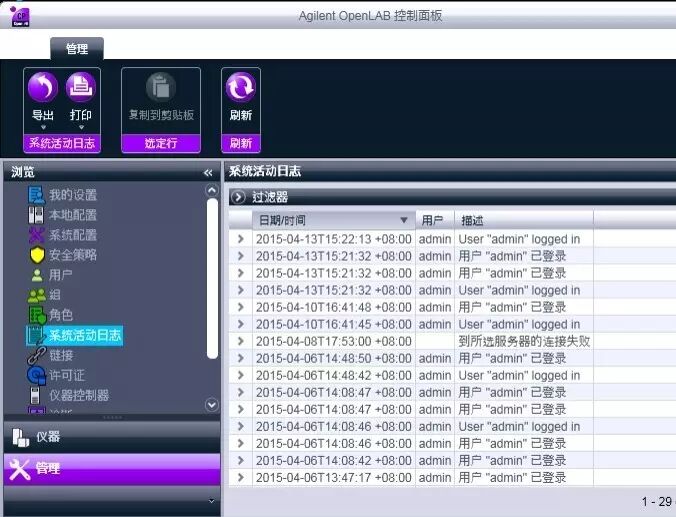Expand the row 2015-04-06T14:08:42
This screenshot has width=676, height=517.
coord(241,461)
